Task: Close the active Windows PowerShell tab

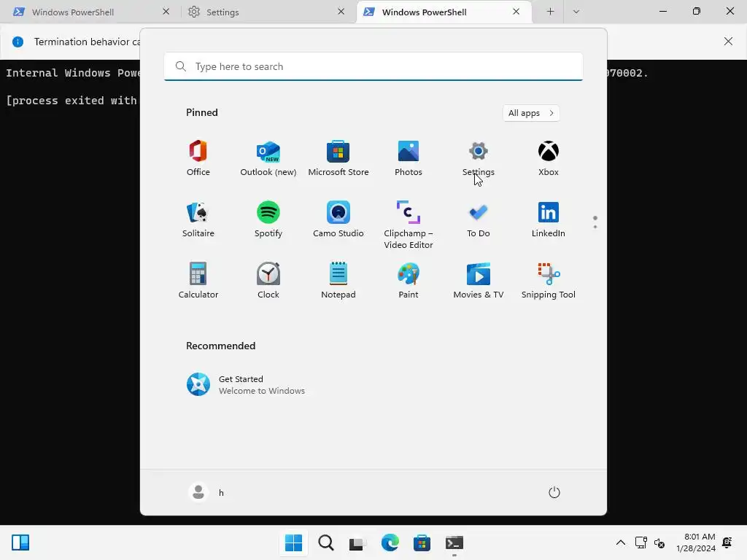Action: pos(516,12)
